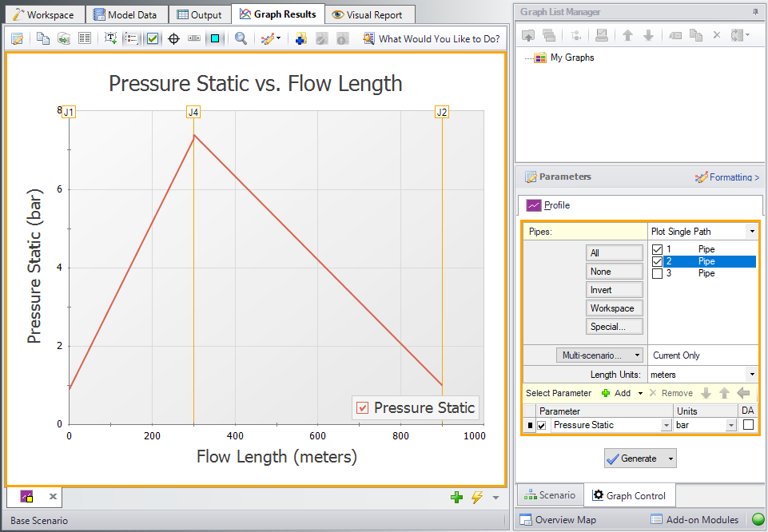Image resolution: width=768 pixels, height=532 pixels.
Task: Open the Overview Map panel
Action: click(x=557, y=520)
